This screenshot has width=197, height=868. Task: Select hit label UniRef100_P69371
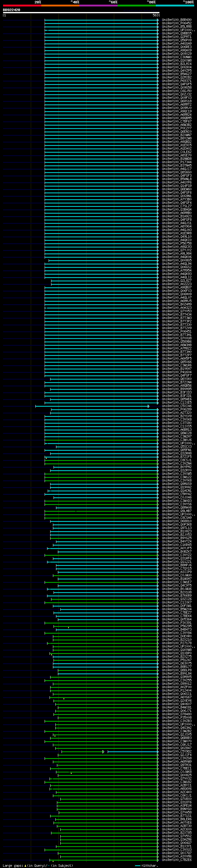coord(177,81)
